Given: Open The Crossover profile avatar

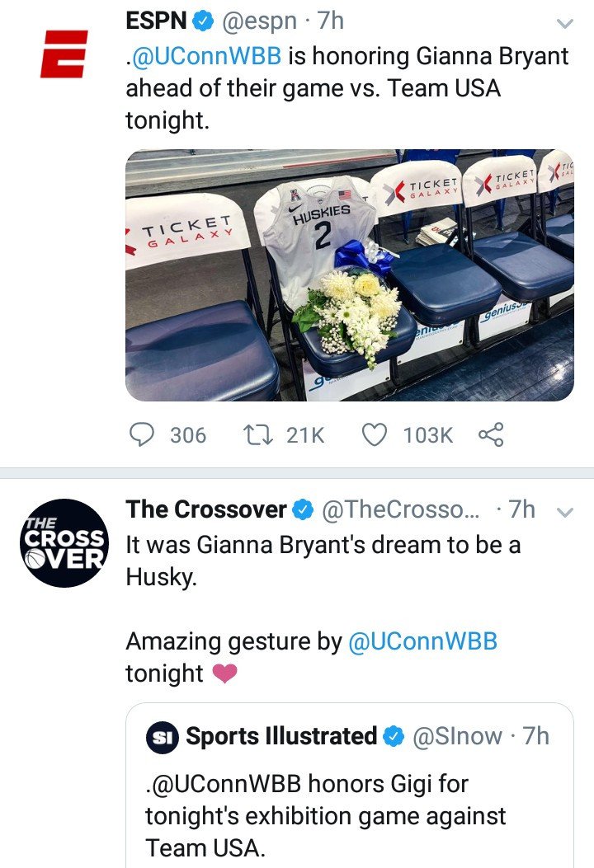Looking at the screenshot, I should (64, 543).
